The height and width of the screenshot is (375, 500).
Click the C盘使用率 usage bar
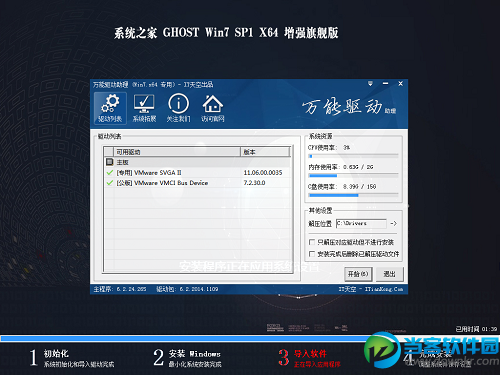coord(353,195)
